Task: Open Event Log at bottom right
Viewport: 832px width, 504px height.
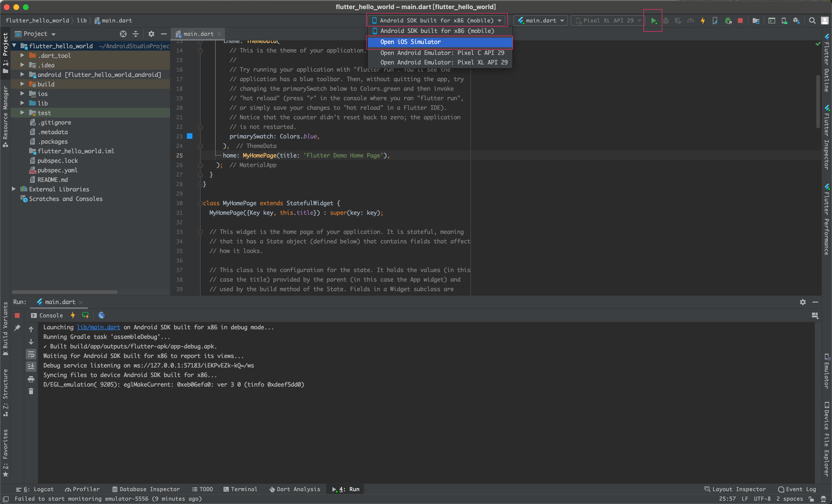Action: [797, 489]
